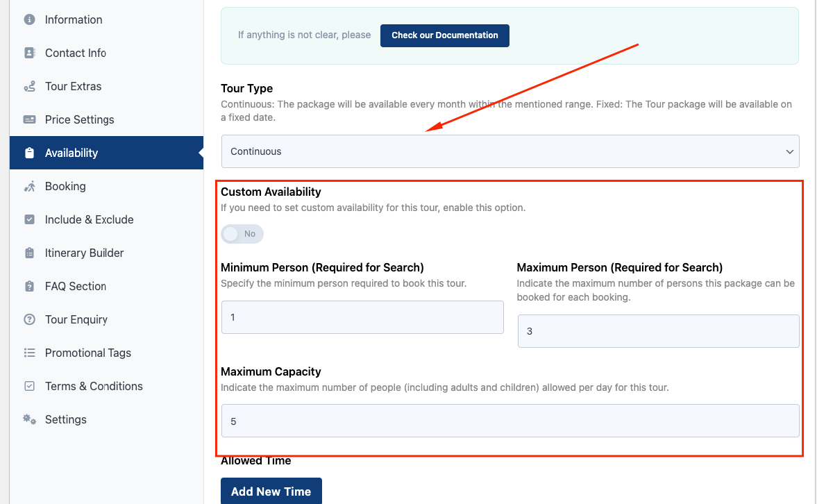
Task: Go to the Terms & Conditions tab
Action: pyautogui.click(x=94, y=386)
